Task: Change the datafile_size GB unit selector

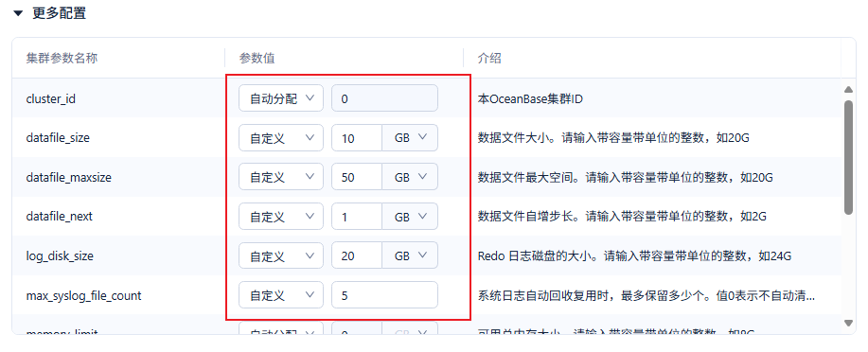Action: [x=410, y=138]
